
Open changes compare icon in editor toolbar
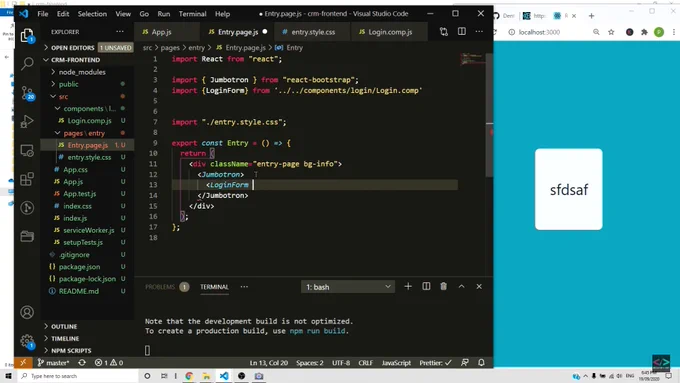pyautogui.click(x=444, y=32)
